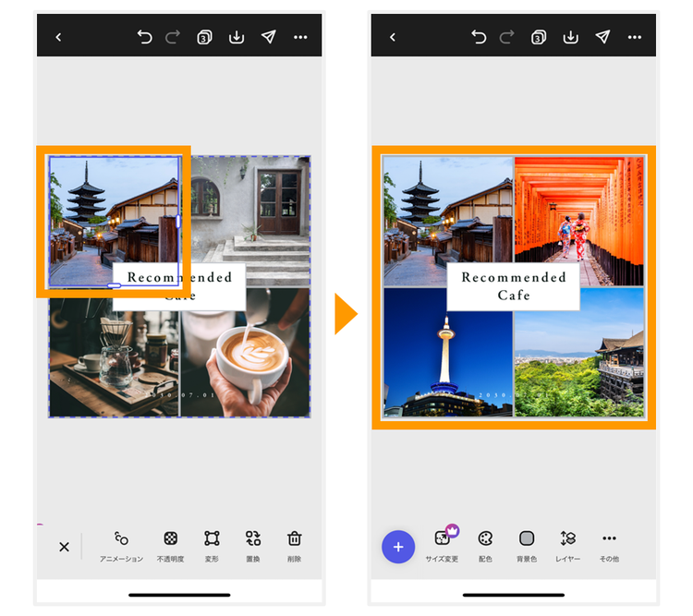
Task: Open pages icon in the left phone screen
Action: (x=204, y=37)
